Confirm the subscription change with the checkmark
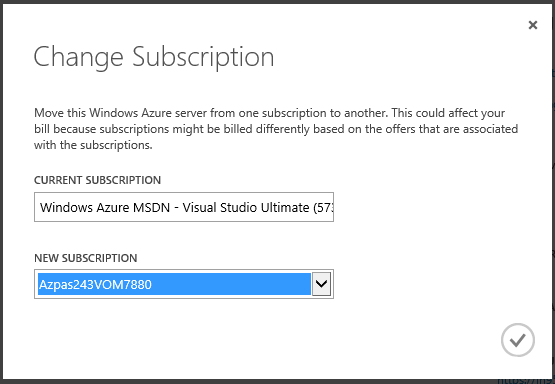Image resolution: width=555 pixels, height=384 pixels. click(517, 340)
